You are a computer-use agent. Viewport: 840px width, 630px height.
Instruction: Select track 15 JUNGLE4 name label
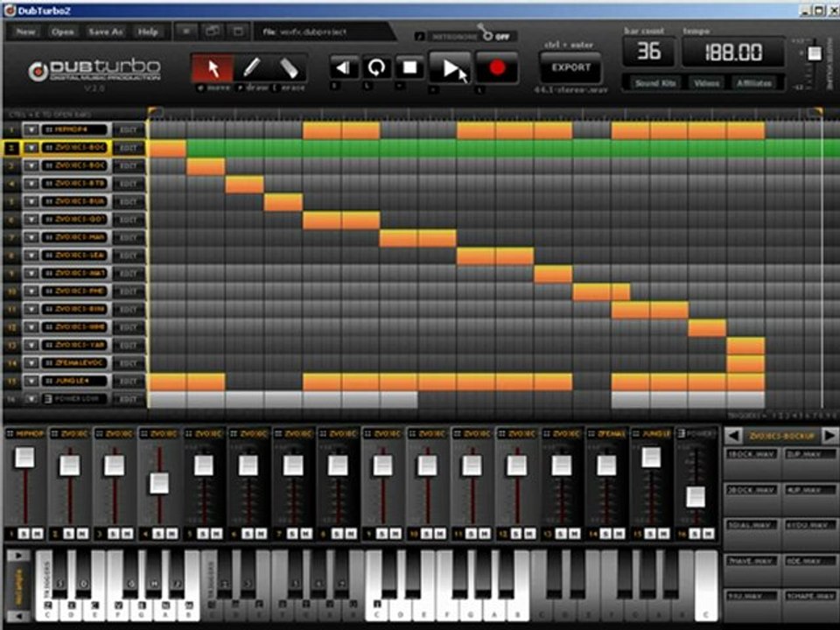click(x=75, y=381)
